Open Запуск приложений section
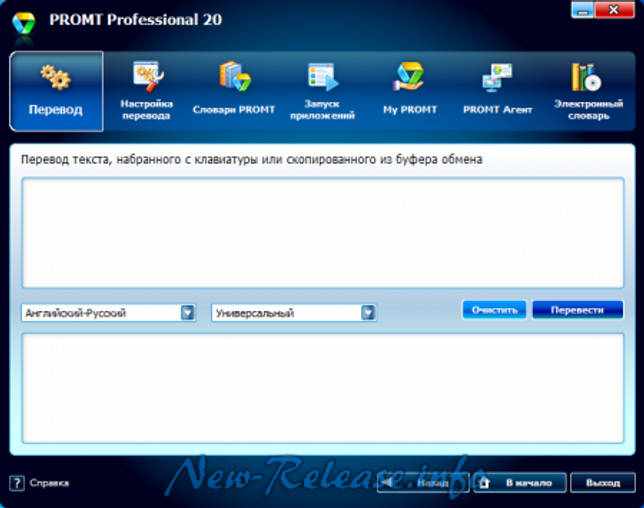Viewport: 644px width, 508px height. click(322, 91)
